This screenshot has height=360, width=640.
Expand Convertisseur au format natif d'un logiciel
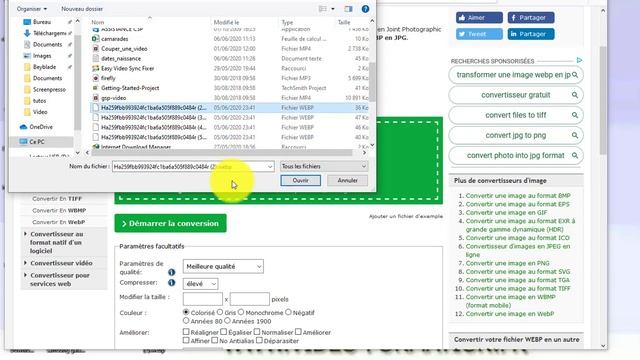(56, 242)
